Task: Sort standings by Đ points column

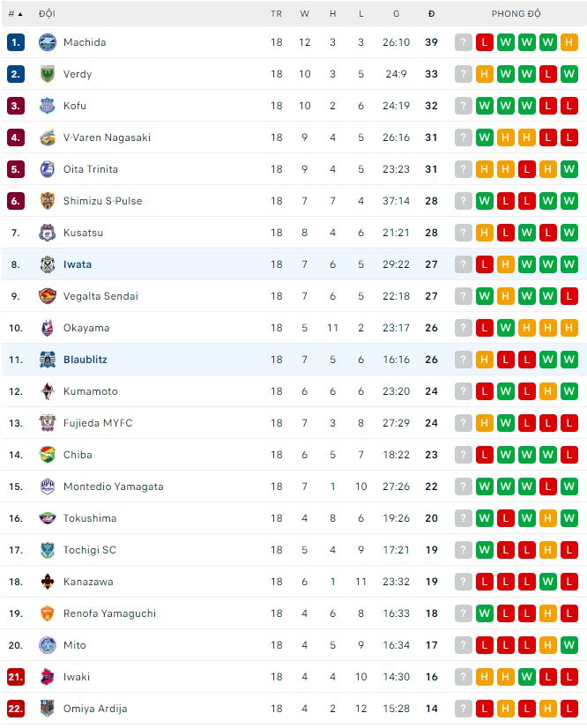Action: click(431, 14)
